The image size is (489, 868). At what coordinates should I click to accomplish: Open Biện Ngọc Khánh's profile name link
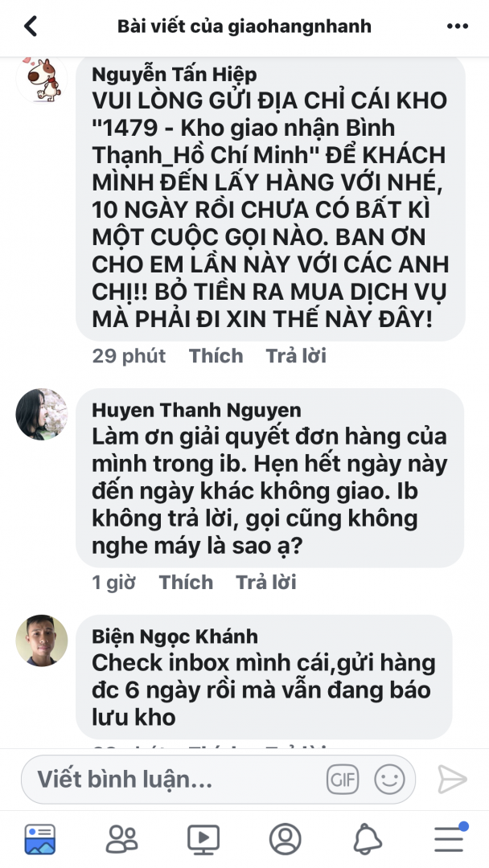click(x=175, y=637)
